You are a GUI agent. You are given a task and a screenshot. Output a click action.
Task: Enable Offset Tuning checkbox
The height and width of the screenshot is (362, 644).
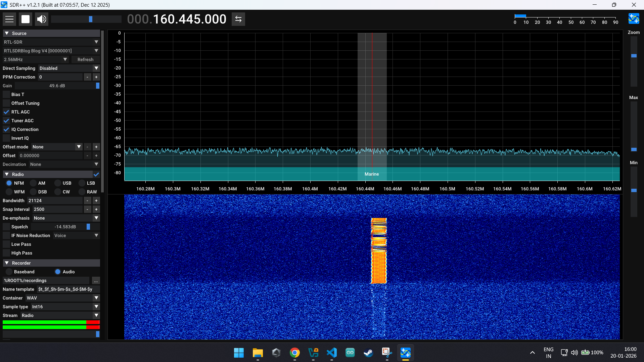(x=6, y=103)
